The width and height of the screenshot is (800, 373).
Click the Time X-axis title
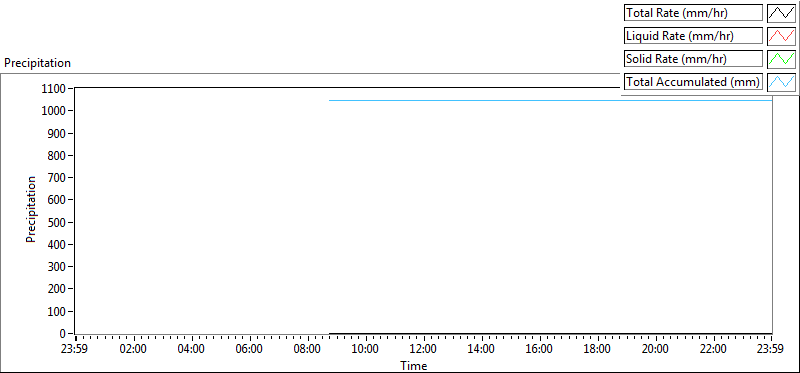pyautogui.click(x=414, y=365)
